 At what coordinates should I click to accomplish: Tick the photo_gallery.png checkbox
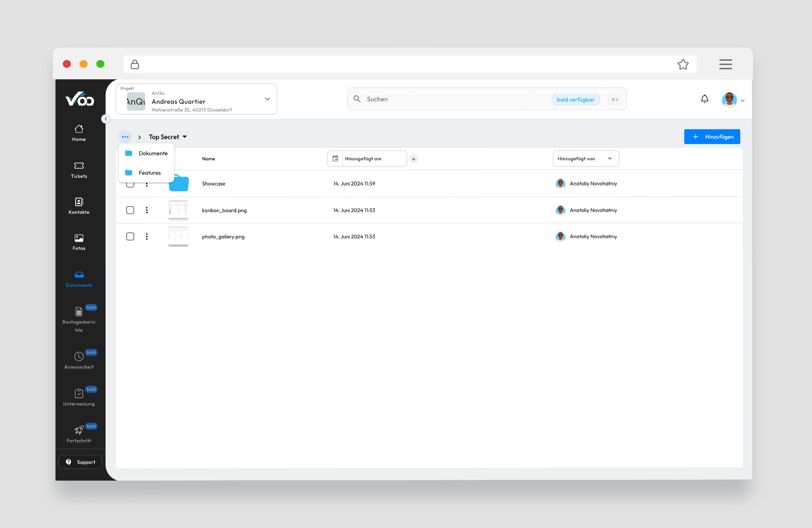point(130,236)
